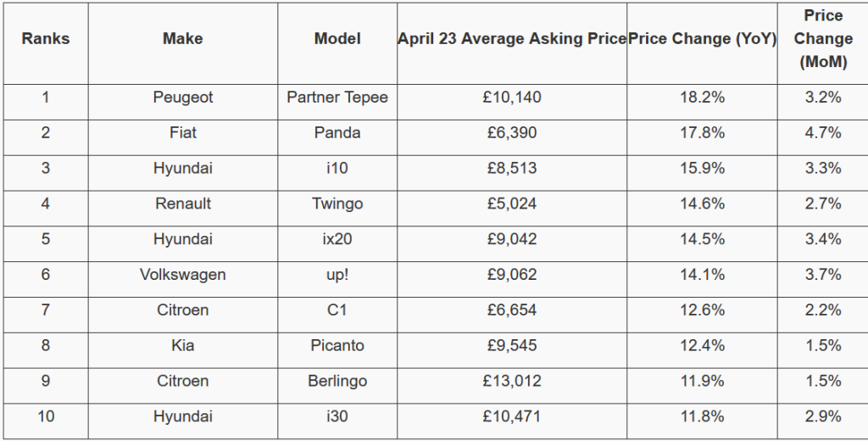Click the Berlingo model cell
This screenshot has height=441, width=868.
(337, 382)
